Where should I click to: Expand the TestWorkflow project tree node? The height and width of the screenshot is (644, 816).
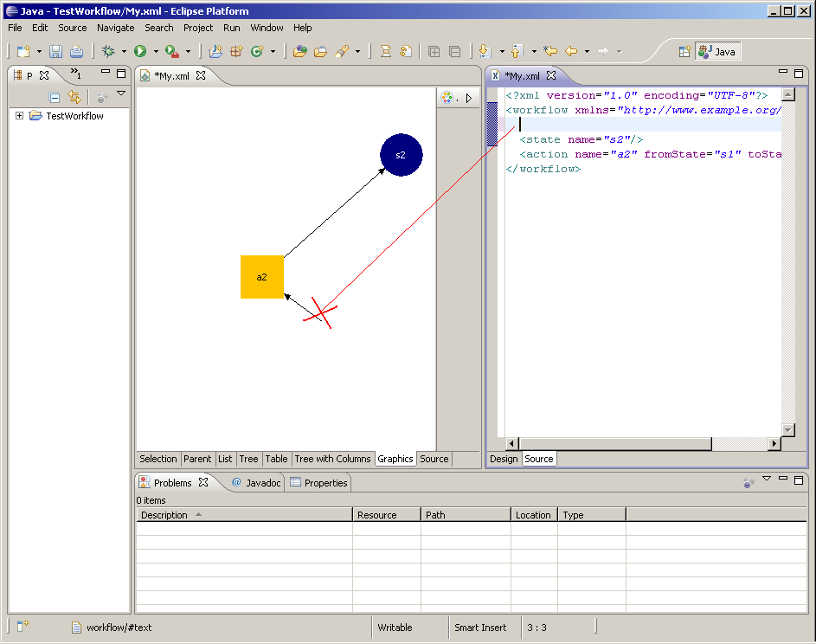[20, 116]
